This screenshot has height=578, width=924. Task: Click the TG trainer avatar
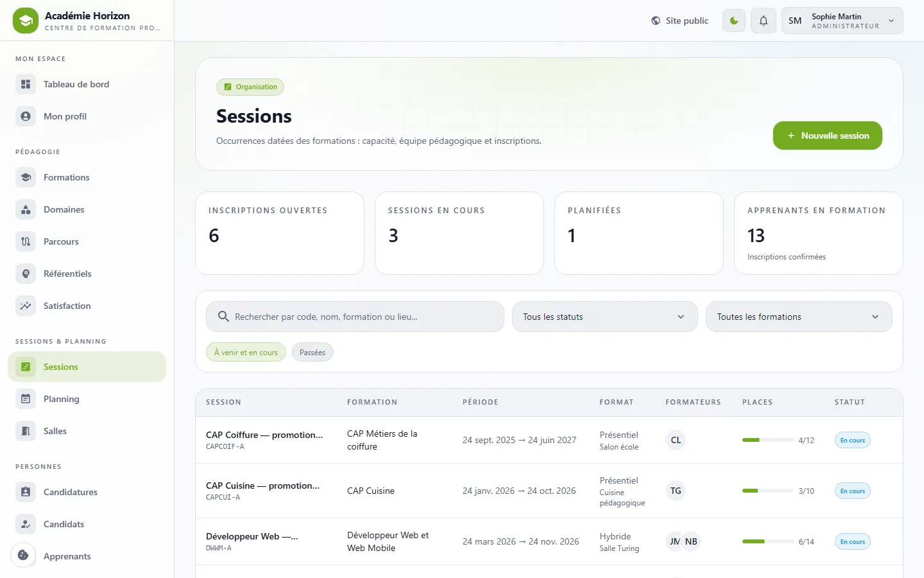[x=676, y=491]
